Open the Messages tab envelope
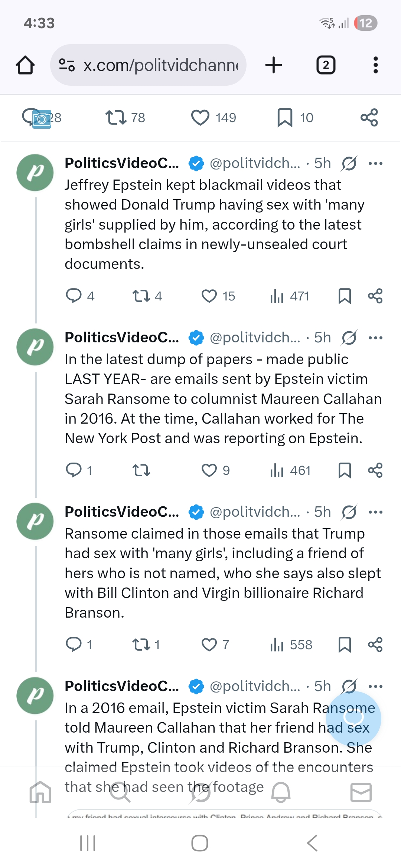 pyautogui.click(x=361, y=792)
